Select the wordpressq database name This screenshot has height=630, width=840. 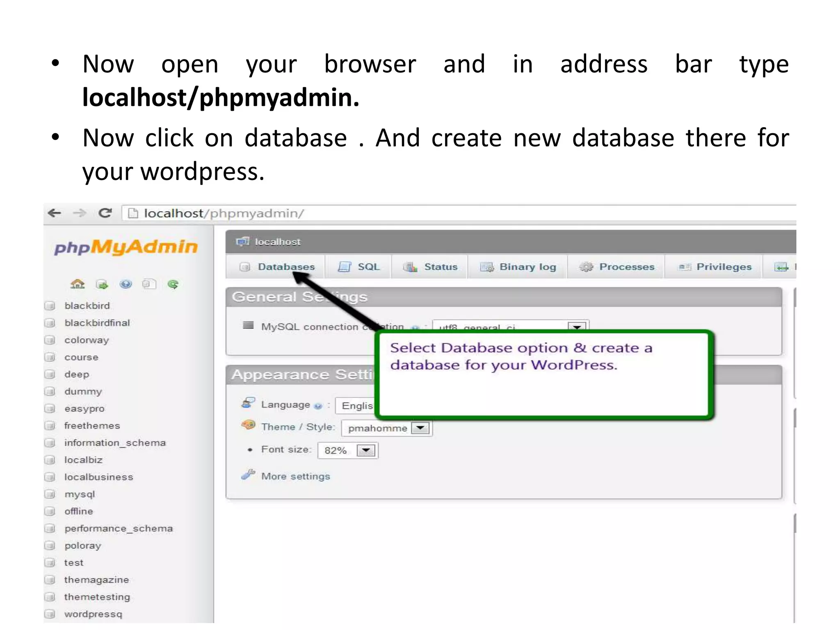94,614
